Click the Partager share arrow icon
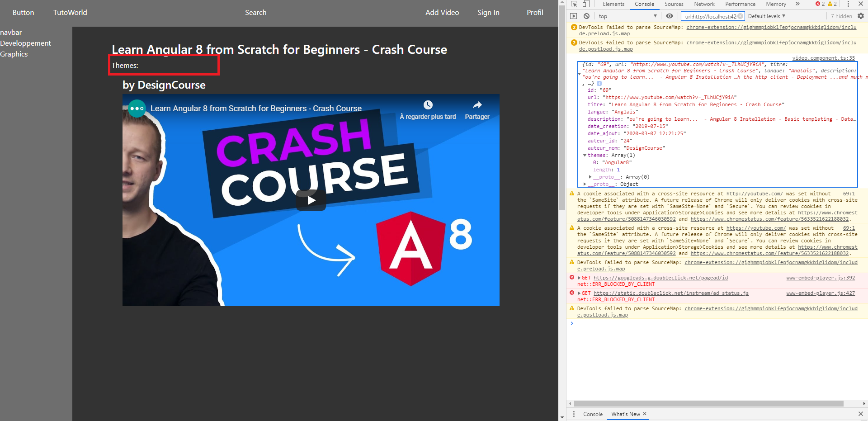The height and width of the screenshot is (421, 868). click(477, 105)
